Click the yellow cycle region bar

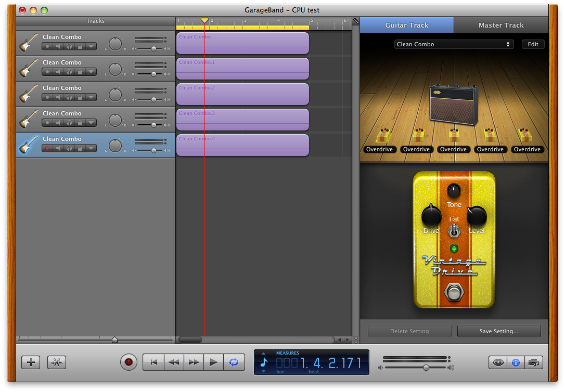click(242, 28)
